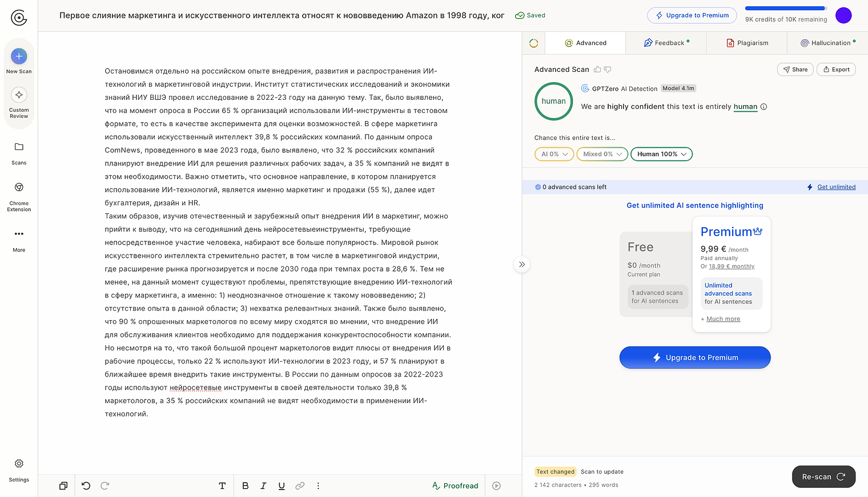This screenshot has width=868, height=497.
Task: Expand the Mixed 0% breakdown
Action: click(x=602, y=154)
